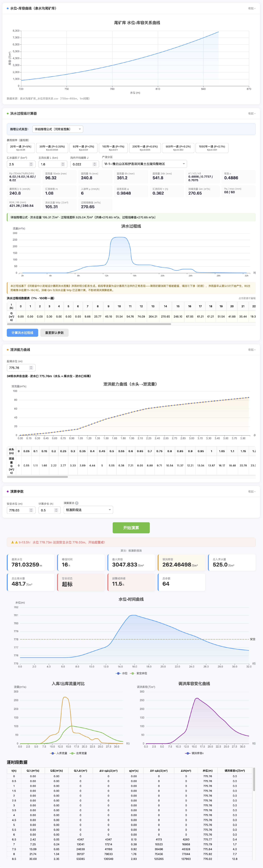Click the 径流系数 φ value 0.9848
The height and width of the screenshot is (868, 263).
point(124,193)
